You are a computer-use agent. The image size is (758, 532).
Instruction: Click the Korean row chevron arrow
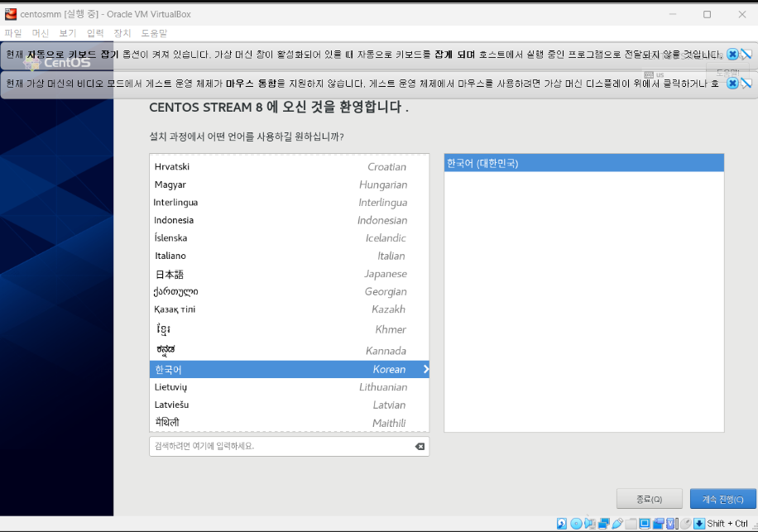(x=425, y=369)
